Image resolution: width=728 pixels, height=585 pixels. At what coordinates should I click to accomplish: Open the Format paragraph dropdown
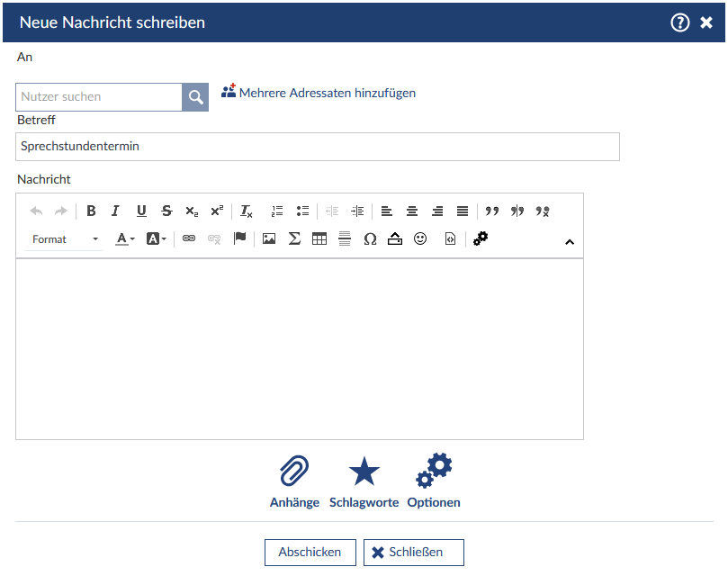pos(65,239)
